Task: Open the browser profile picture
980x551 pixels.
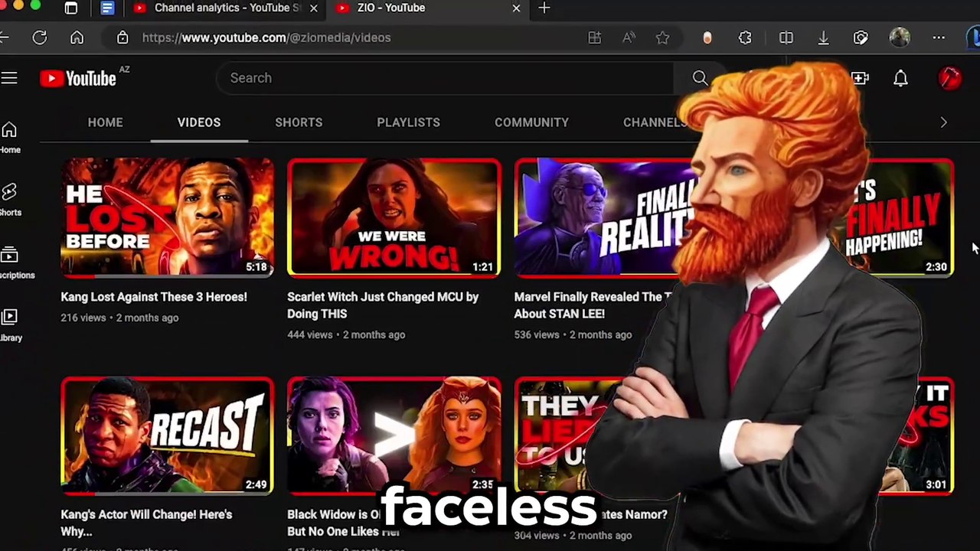Action: [x=900, y=37]
